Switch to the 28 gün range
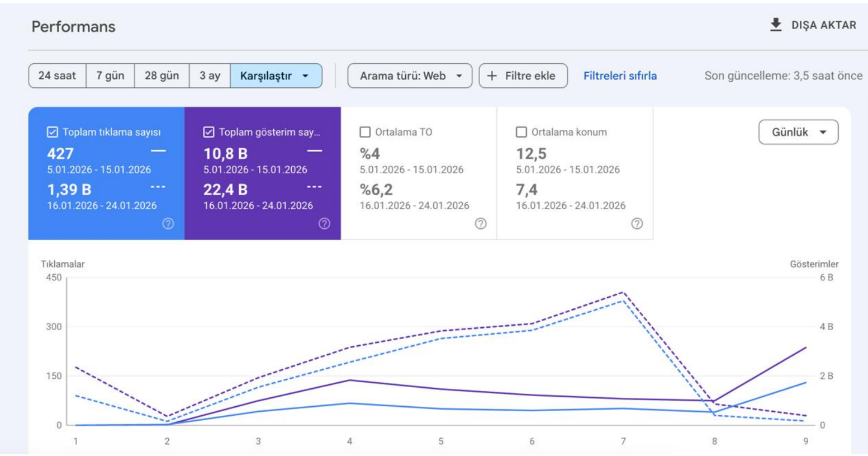The height and width of the screenshot is (456, 868). [162, 76]
